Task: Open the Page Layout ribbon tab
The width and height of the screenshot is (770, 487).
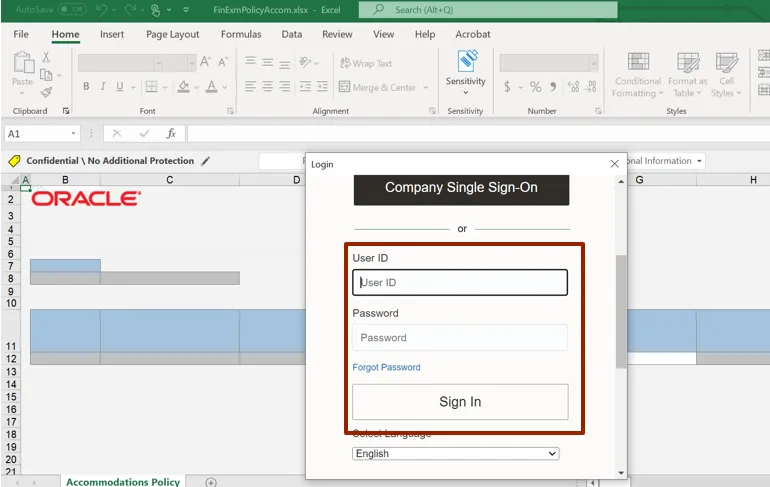Action: click(172, 34)
